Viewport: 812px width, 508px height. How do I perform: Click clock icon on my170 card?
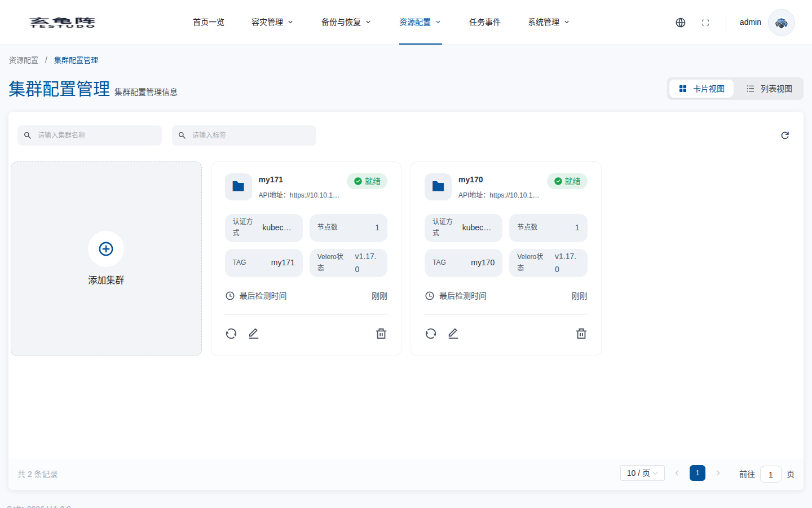[x=430, y=296]
